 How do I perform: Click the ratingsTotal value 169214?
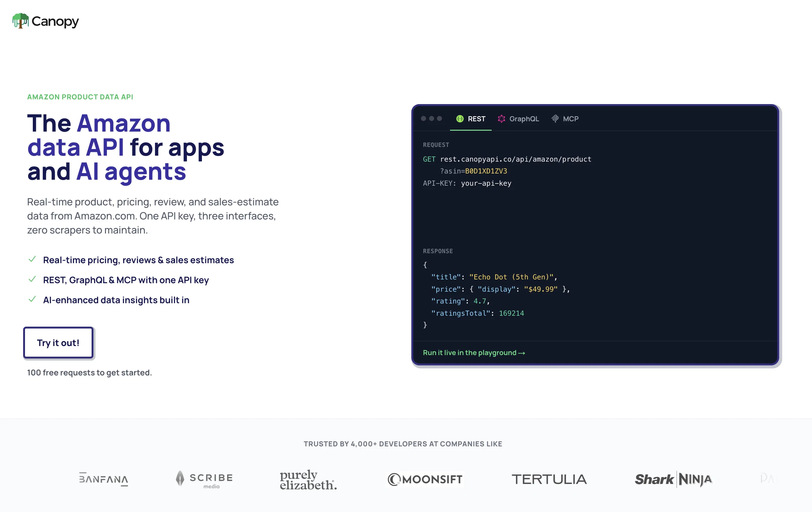click(511, 313)
